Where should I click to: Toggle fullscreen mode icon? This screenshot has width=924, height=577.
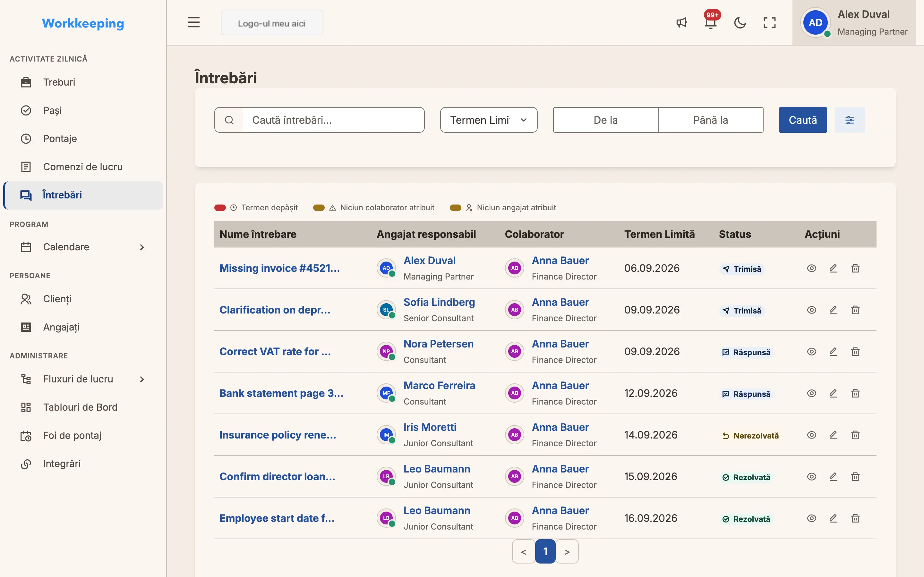(x=769, y=23)
